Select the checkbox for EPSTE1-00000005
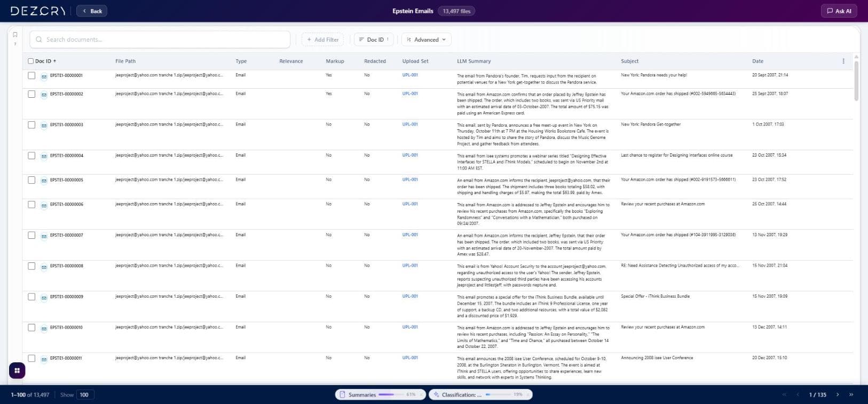The width and height of the screenshot is (868, 404). [x=31, y=180]
